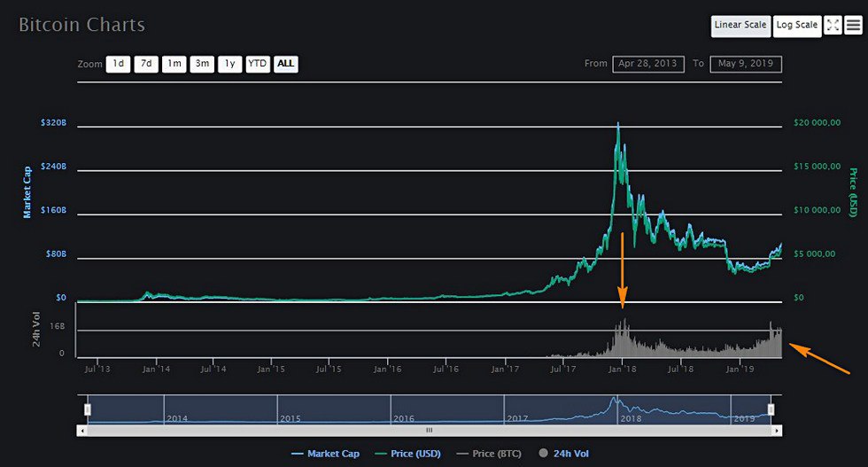Click the Bitcoin Charts heading
868x467 pixels.
81,25
